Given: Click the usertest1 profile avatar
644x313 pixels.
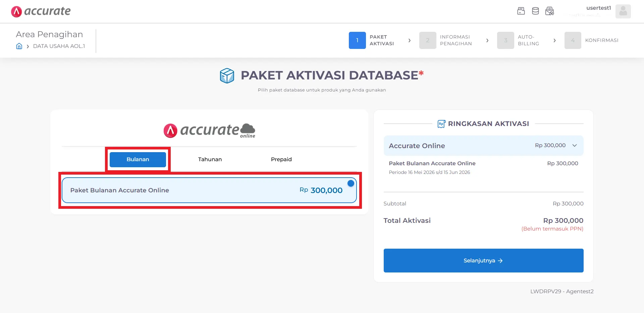Looking at the screenshot, I should pos(623,11).
